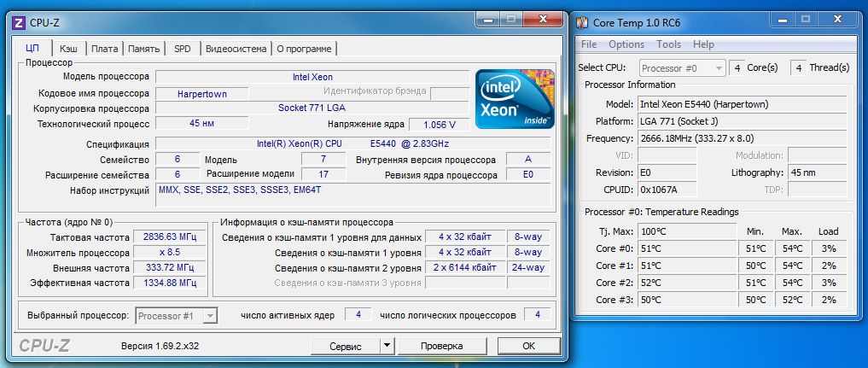Close the Core Temp window
868x368 pixels.
(x=837, y=20)
